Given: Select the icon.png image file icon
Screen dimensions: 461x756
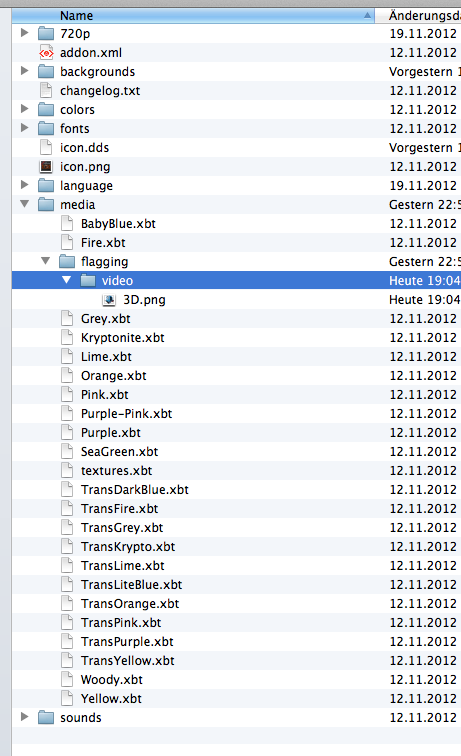Looking at the screenshot, I should pos(46,166).
